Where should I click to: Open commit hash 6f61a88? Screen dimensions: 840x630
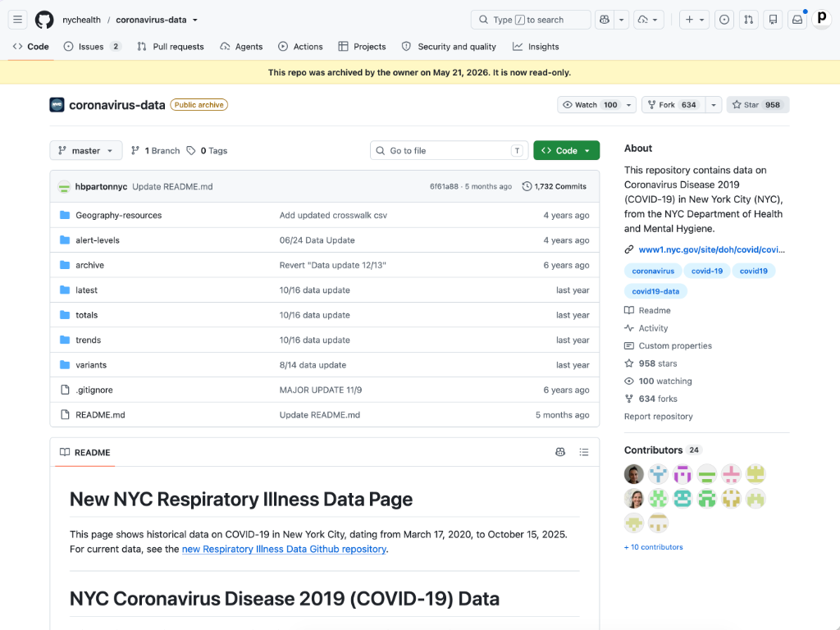444,186
